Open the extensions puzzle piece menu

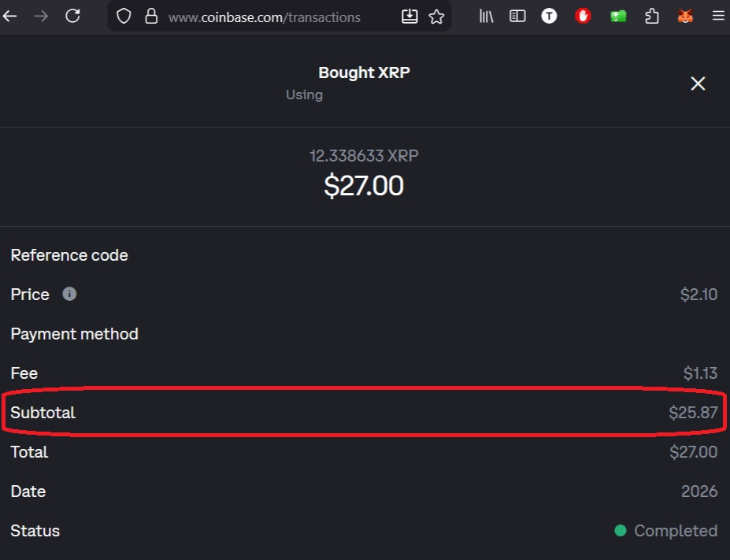(652, 16)
